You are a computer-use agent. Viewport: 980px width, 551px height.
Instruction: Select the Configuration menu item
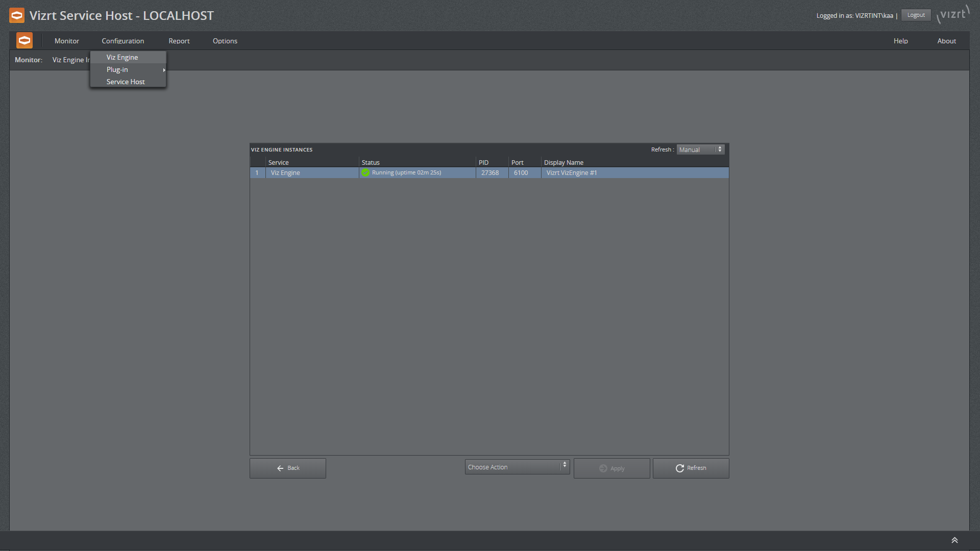[122, 41]
